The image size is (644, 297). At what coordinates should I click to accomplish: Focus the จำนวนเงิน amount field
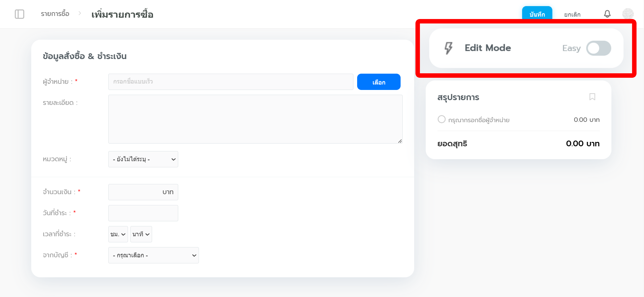point(143,192)
